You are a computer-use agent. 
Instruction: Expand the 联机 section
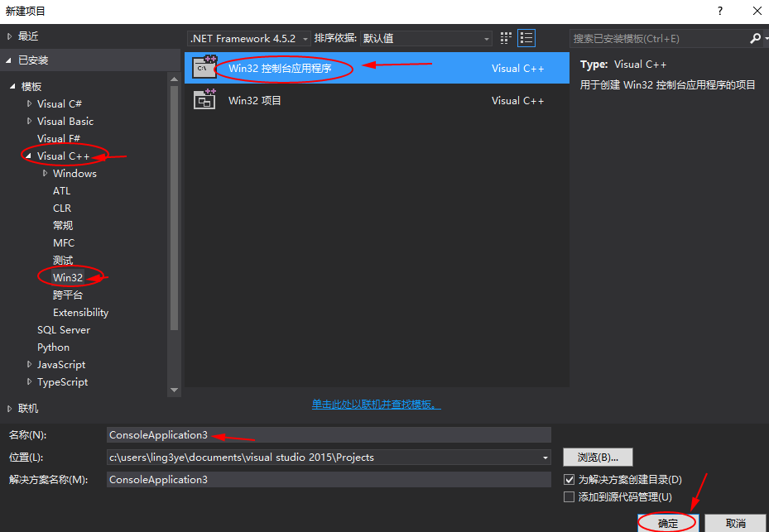[9, 409]
